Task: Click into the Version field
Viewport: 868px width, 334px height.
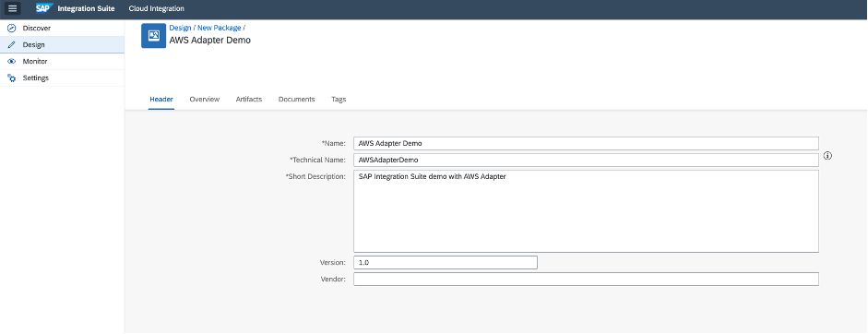Action: click(446, 263)
